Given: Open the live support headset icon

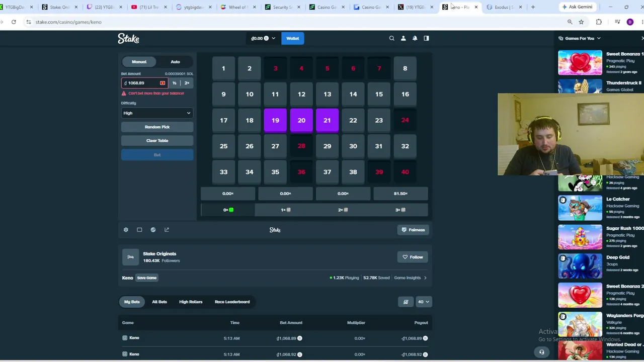Looking at the screenshot, I should (542, 352).
